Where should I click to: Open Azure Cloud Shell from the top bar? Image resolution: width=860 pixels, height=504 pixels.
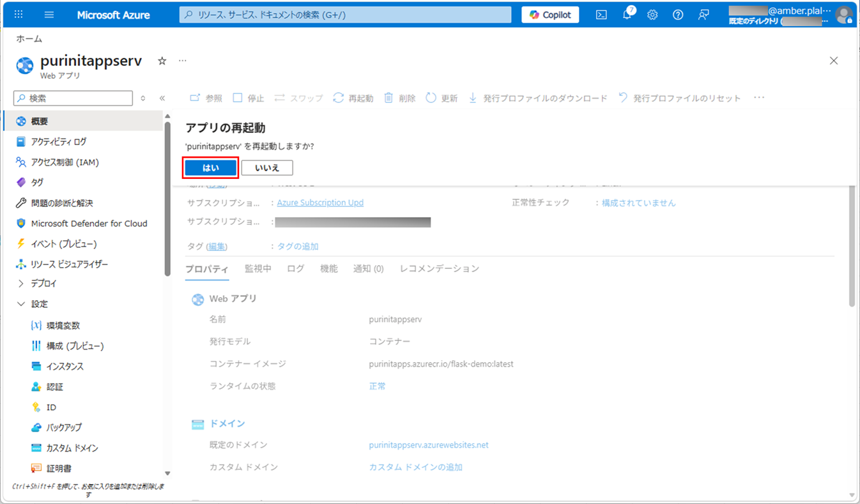point(601,13)
